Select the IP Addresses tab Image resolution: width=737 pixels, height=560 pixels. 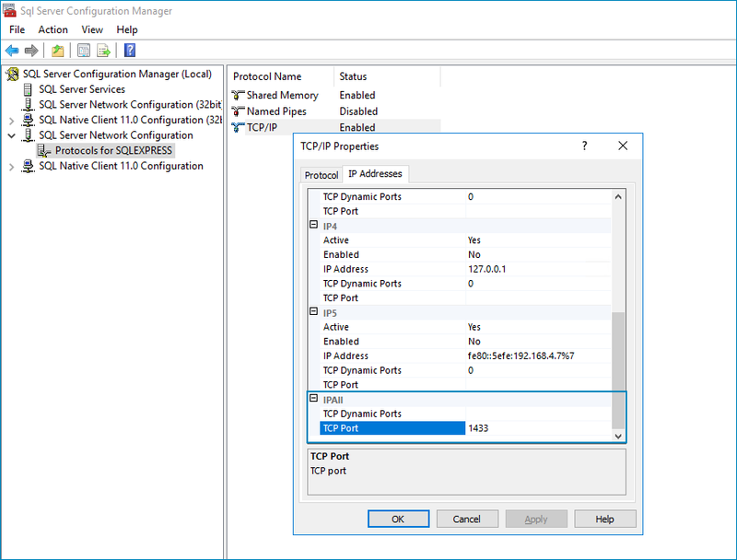(x=375, y=174)
